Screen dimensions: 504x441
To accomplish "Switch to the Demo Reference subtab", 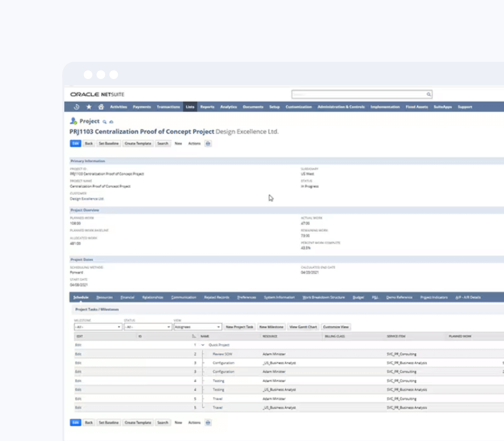I will (399, 297).
